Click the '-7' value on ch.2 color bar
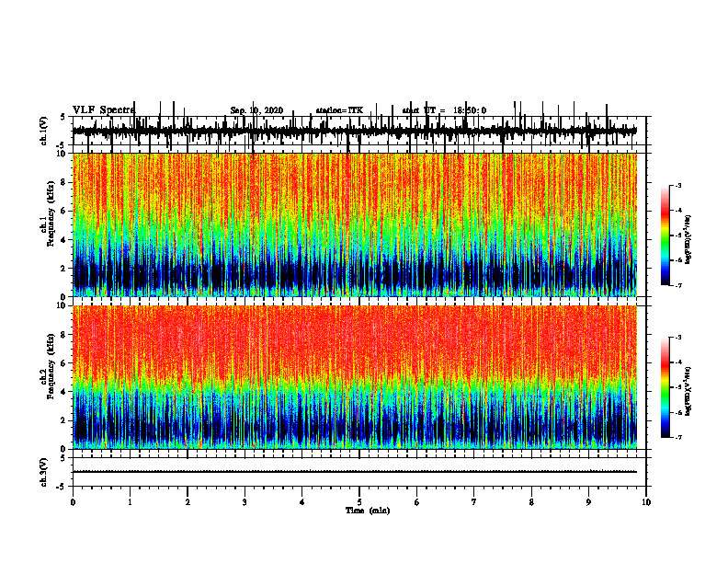 tap(677, 438)
